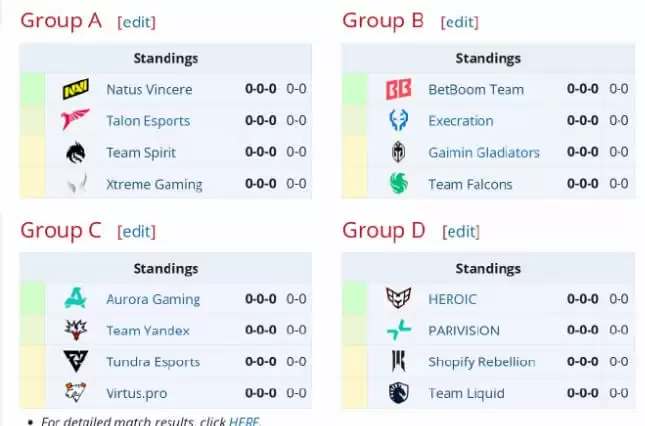645x426 pixels.
Task: Click the Talon Esports logo icon
Action: pos(75,121)
